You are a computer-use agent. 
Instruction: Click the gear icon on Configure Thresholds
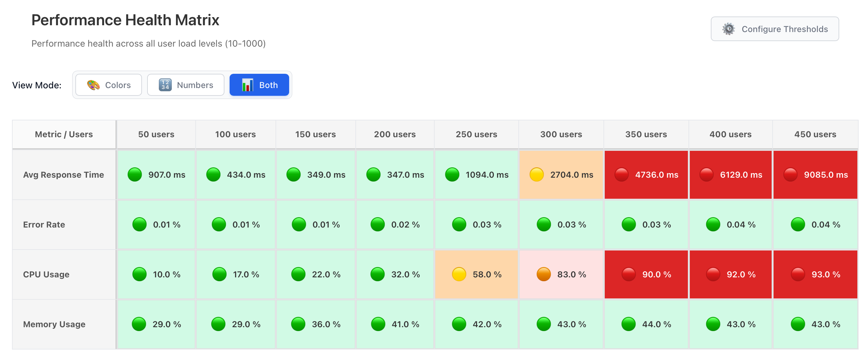point(730,29)
